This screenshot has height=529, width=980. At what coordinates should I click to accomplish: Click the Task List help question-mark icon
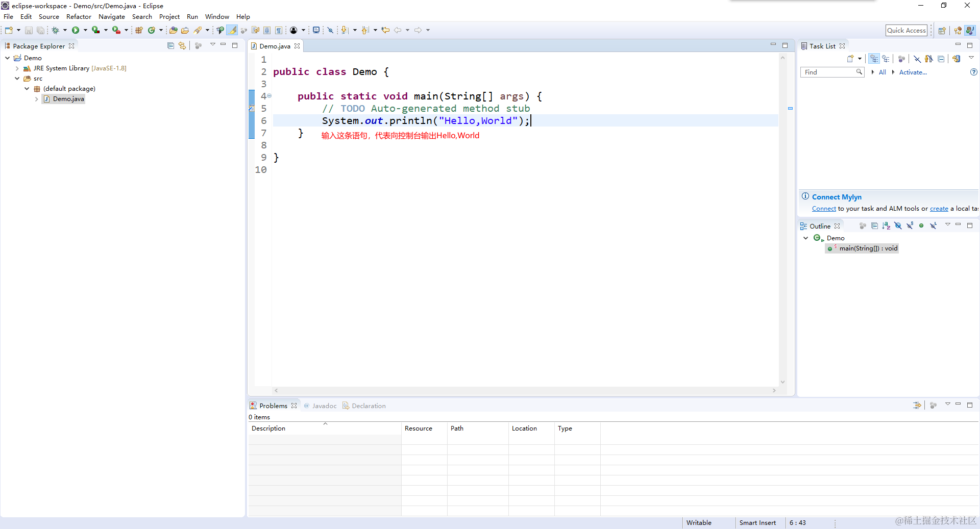(974, 72)
